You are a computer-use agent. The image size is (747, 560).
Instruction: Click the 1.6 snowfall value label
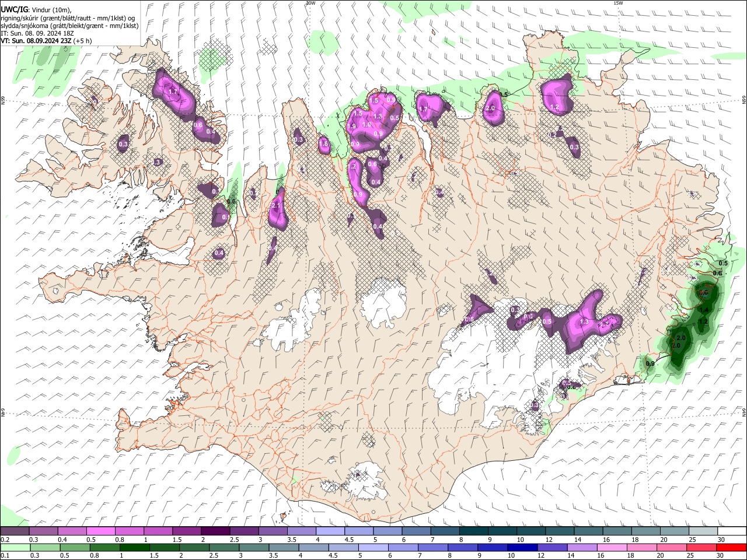[x=324, y=144]
